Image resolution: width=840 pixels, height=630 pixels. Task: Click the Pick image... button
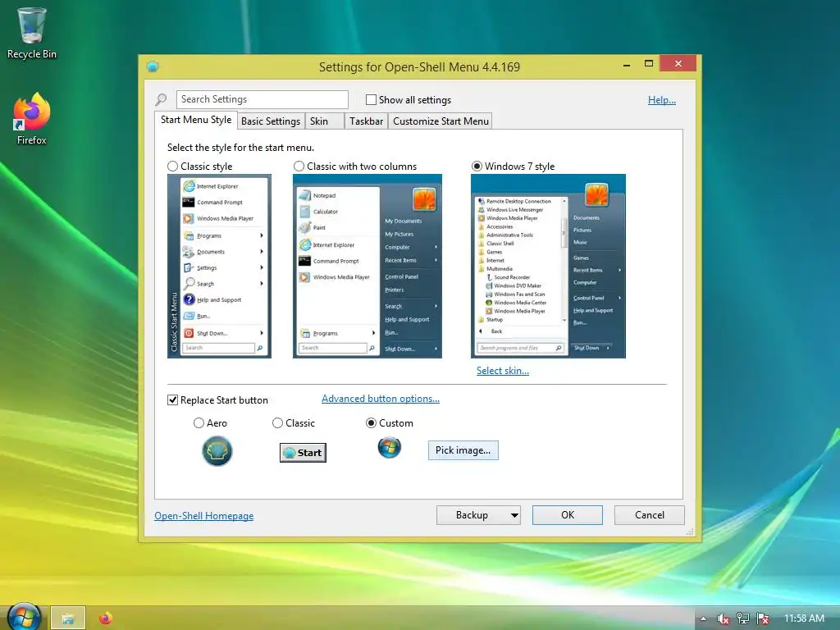(x=463, y=450)
